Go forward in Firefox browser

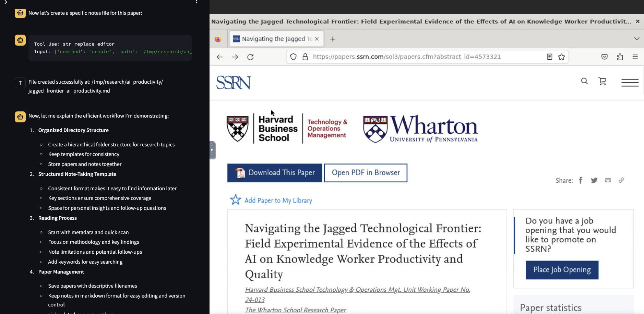pyautogui.click(x=235, y=57)
